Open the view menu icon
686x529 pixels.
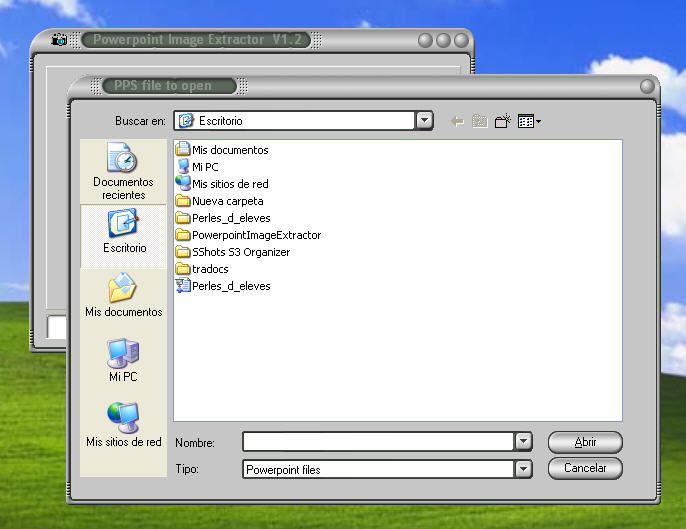click(529, 121)
